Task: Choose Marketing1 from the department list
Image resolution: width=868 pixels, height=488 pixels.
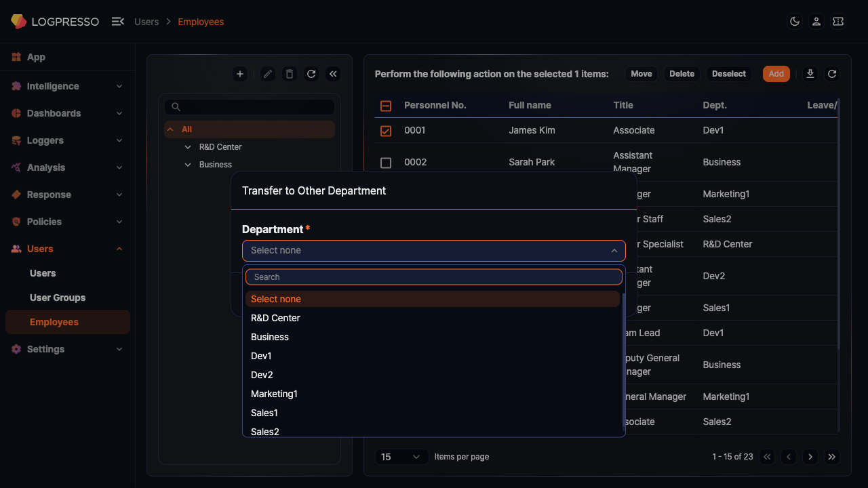Action: pos(275,394)
